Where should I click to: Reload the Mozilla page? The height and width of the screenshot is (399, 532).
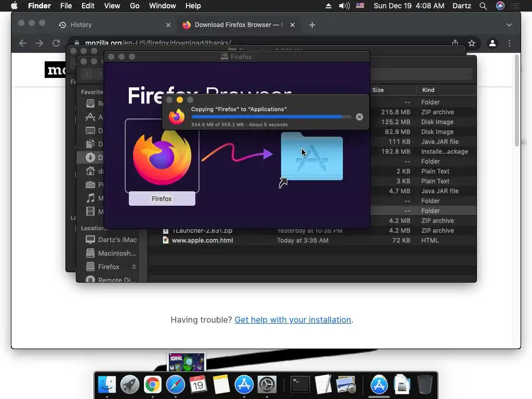coord(56,43)
